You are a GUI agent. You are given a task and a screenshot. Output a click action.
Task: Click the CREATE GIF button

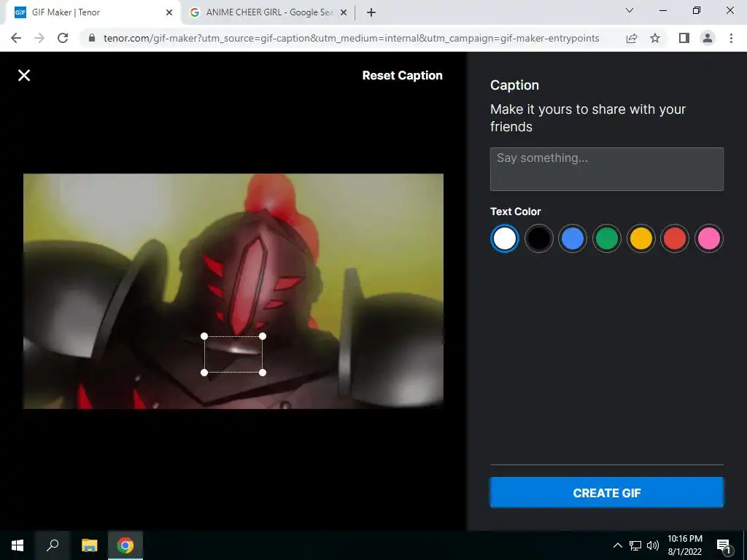coord(606,492)
